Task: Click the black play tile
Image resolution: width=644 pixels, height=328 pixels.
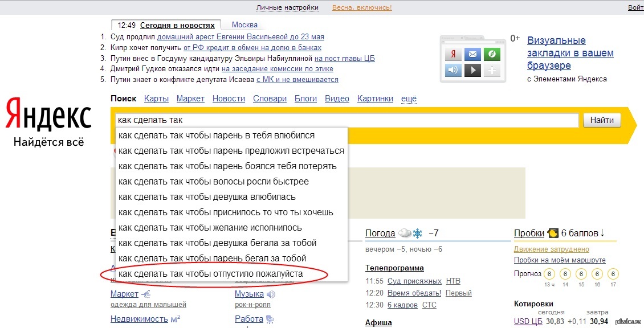Action: pyautogui.click(x=472, y=70)
